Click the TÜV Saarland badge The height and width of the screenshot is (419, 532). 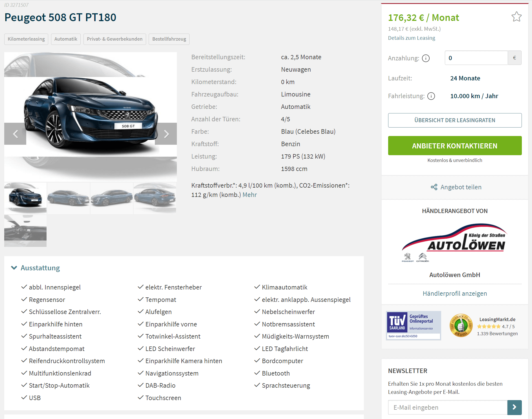413,325
